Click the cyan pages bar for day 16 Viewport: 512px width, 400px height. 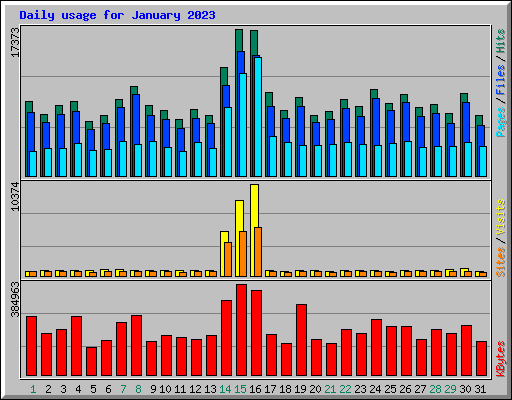(258, 117)
